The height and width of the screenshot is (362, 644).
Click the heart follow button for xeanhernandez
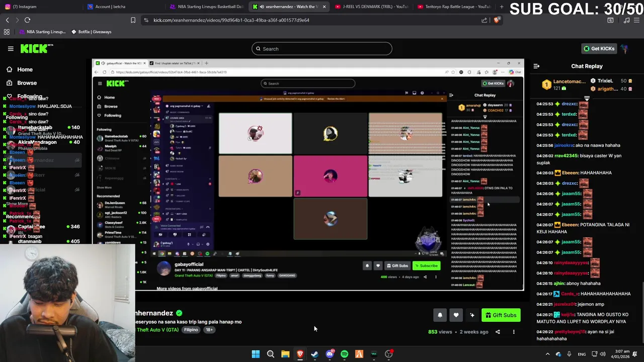click(x=456, y=315)
